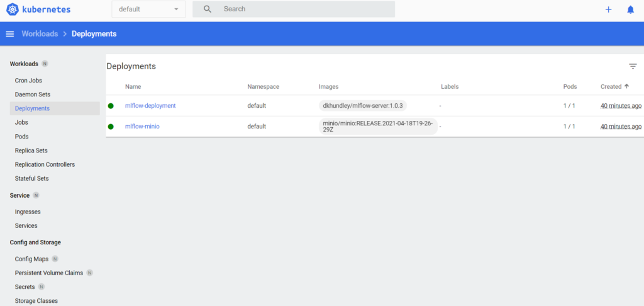Click mlflow-deployment's default namespace cell
This screenshot has height=306, width=644.
pyautogui.click(x=257, y=106)
